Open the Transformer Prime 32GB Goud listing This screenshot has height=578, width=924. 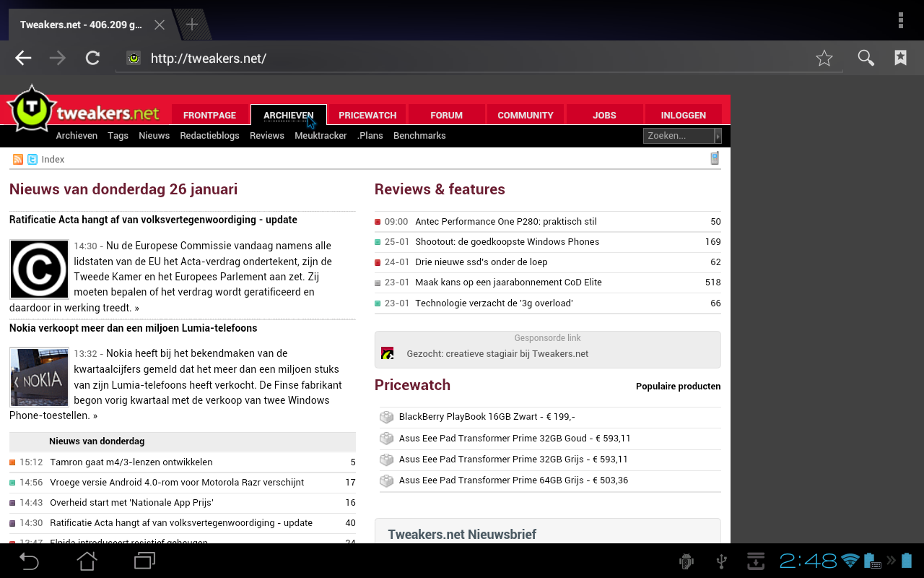tap(515, 439)
